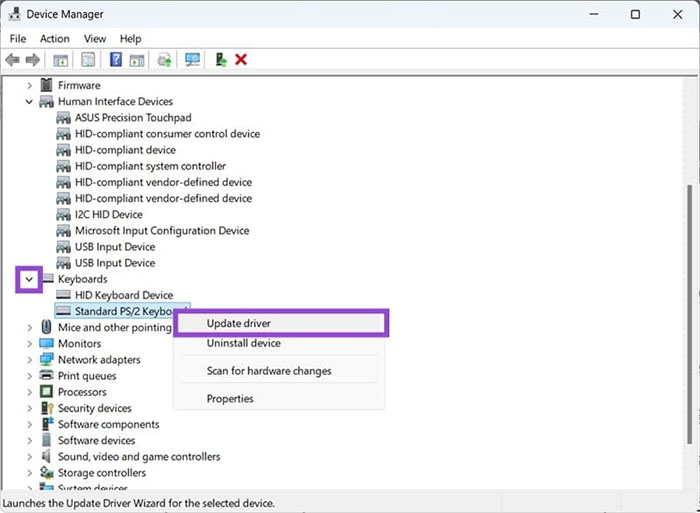Viewport: 700px width, 513px height.
Task: Click the red X uninstall device icon
Action: (x=241, y=59)
